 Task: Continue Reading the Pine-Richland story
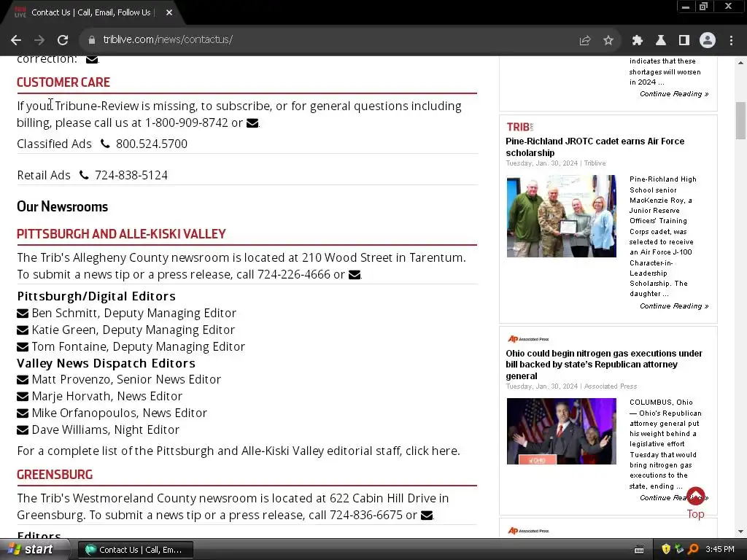673,306
